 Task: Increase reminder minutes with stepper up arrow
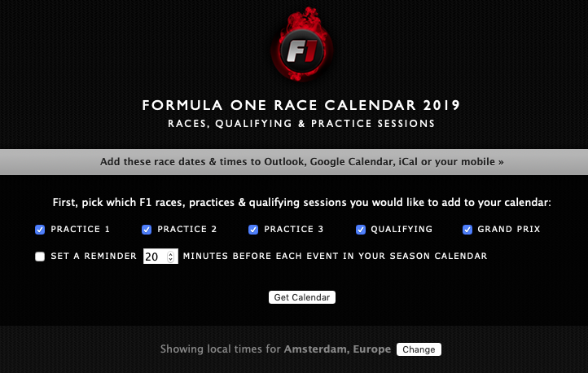click(171, 254)
